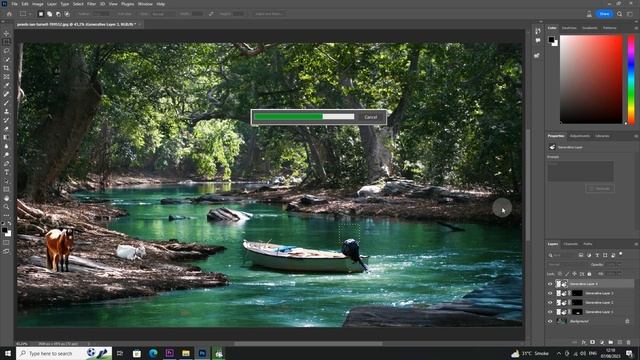The width and height of the screenshot is (640, 360).
Task: Hide Generative Layer 4 using eye icon
Action: coord(550,284)
